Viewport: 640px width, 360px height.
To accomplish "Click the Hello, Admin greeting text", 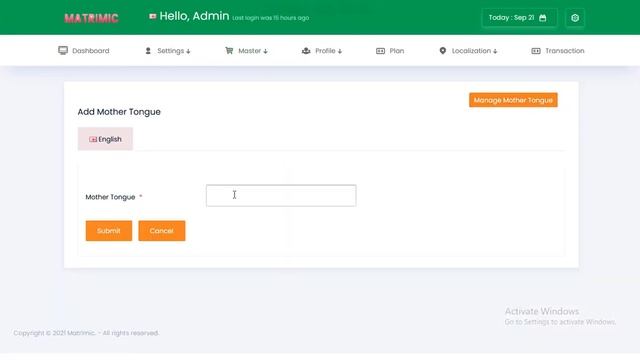I will point(194,16).
